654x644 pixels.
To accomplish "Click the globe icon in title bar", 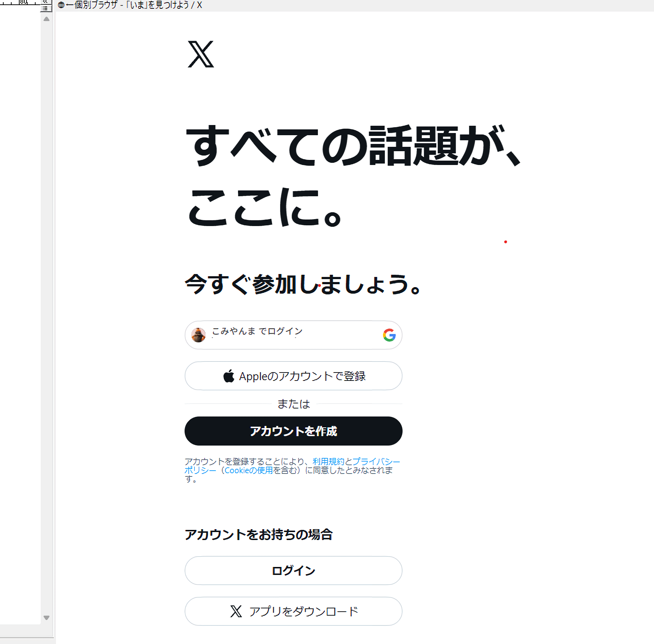I will [x=61, y=5].
